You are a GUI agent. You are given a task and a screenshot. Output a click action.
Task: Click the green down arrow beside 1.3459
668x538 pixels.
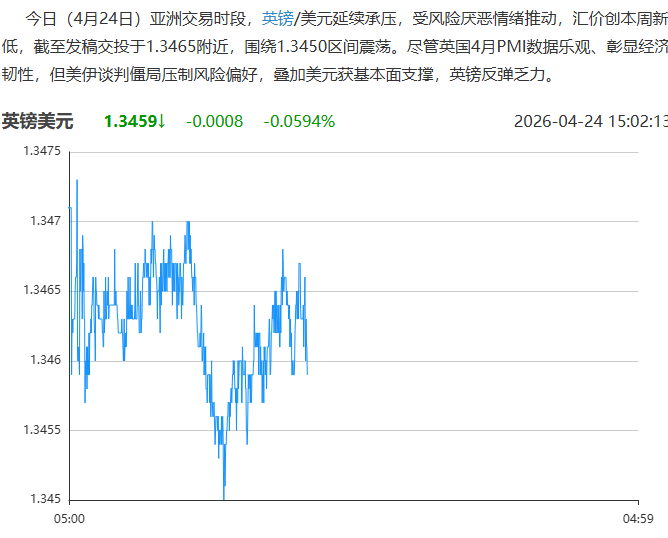point(161,121)
